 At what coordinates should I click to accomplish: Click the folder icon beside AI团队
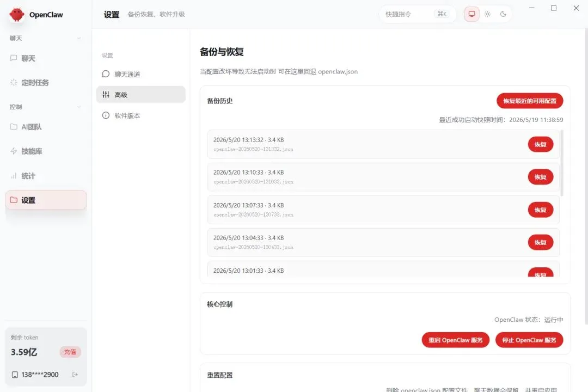coord(14,127)
